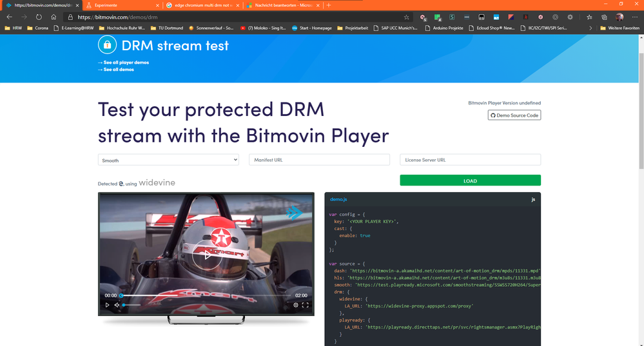Click the video seek progress bar
The width and height of the screenshot is (644, 346).
206,295
